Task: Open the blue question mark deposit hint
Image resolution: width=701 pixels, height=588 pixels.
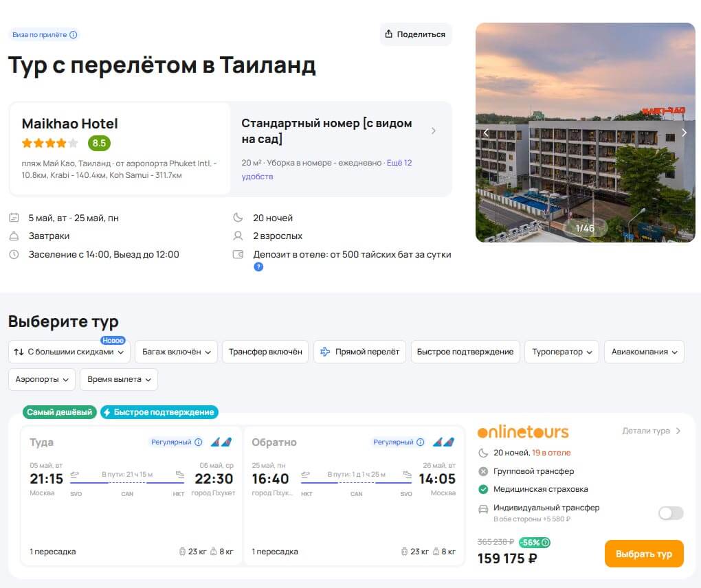Action: coord(258,267)
